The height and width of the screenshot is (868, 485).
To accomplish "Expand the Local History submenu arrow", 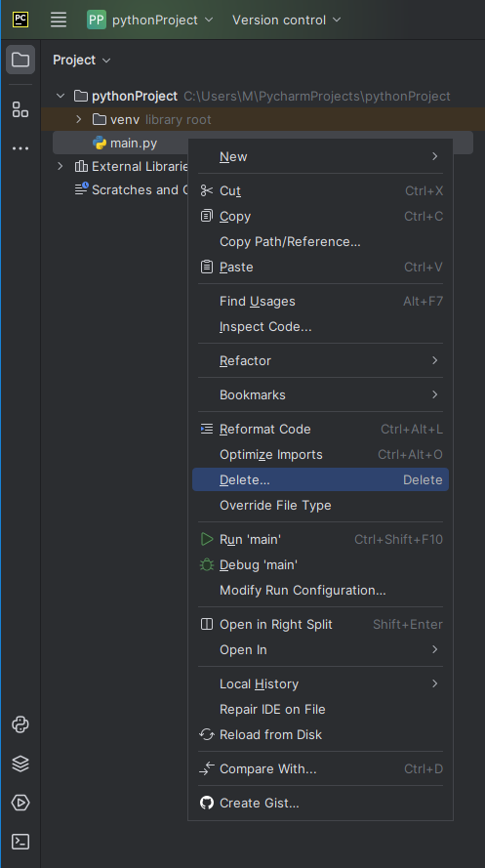I will [x=434, y=683].
